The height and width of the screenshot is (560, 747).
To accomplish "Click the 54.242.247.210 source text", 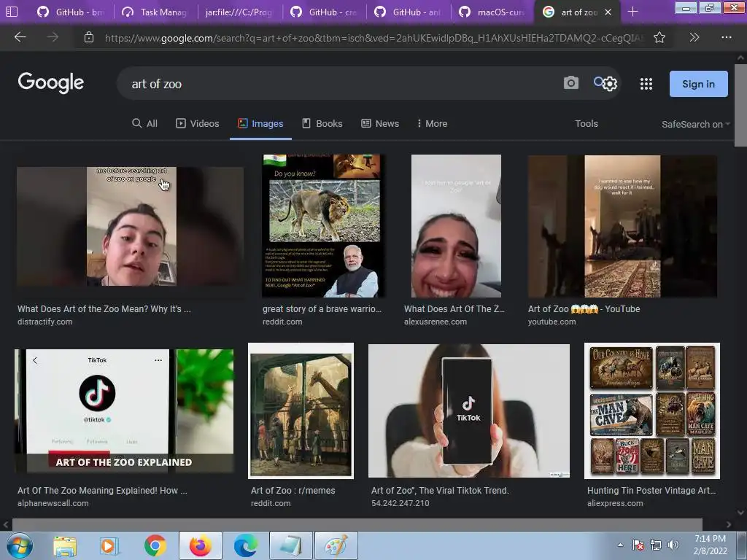I will click(x=400, y=503).
